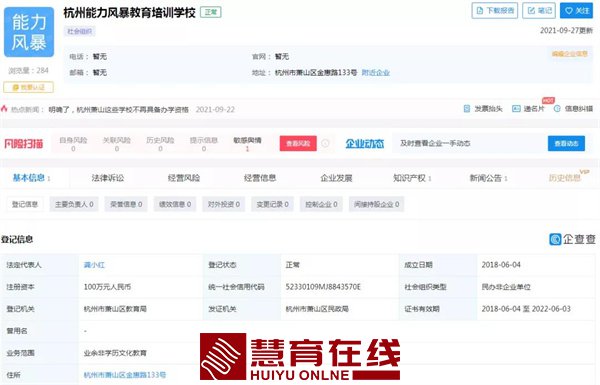
Task: Open news headline 明确了，杭州萧山这些学校
Action: [119, 109]
